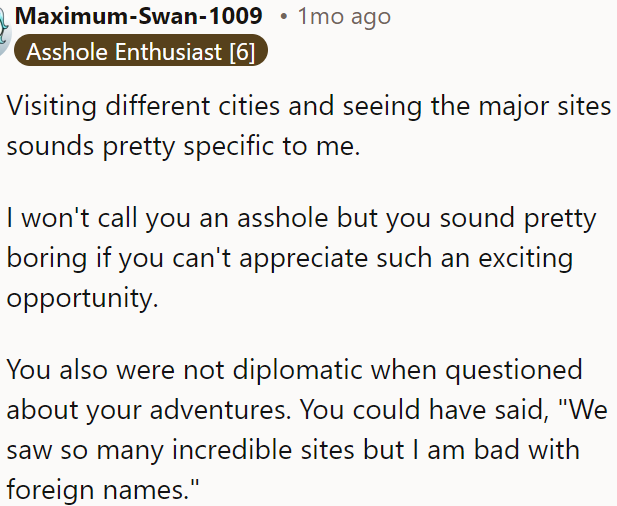Click the bullet dot before the timestamp
This screenshot has height=506, width=617.
tap(285, 17)
